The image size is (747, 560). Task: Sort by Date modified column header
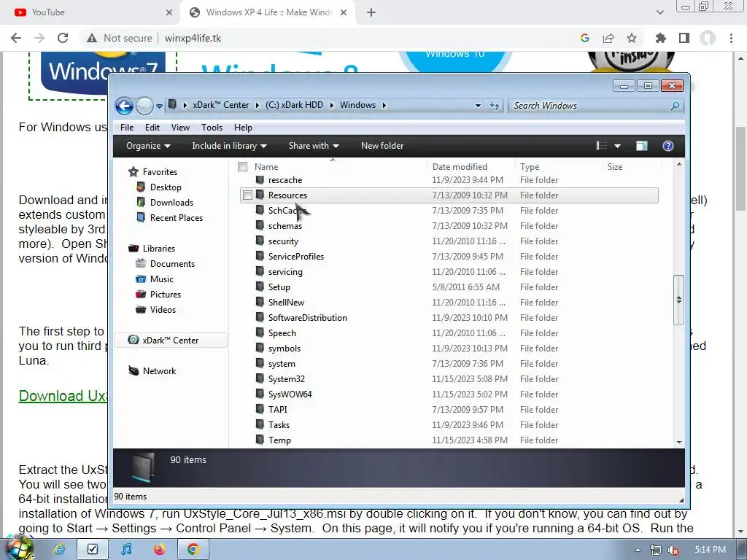tap(460, 167)
